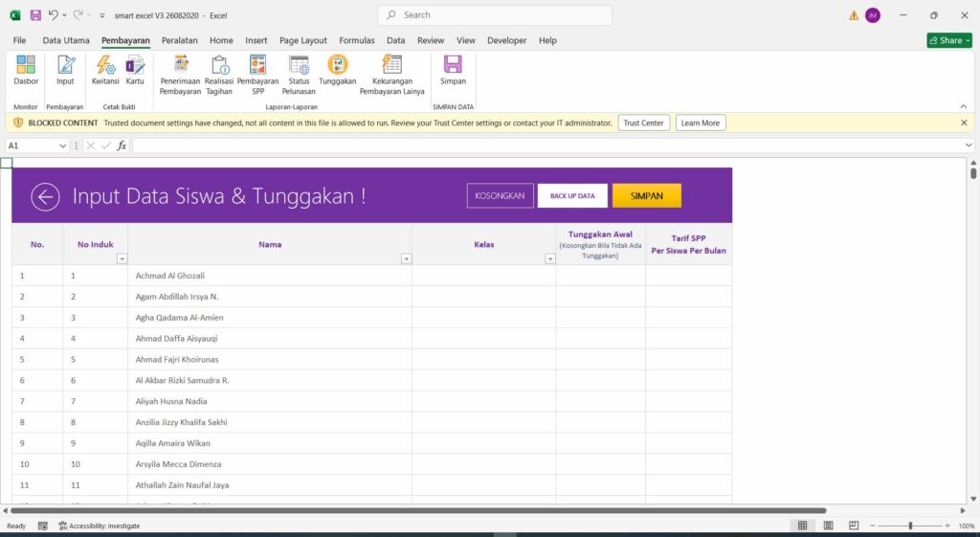Select the cell Agha Qadama Al-Amien
980x537 pixels.
pyautogui.click(x=270, y=318)
